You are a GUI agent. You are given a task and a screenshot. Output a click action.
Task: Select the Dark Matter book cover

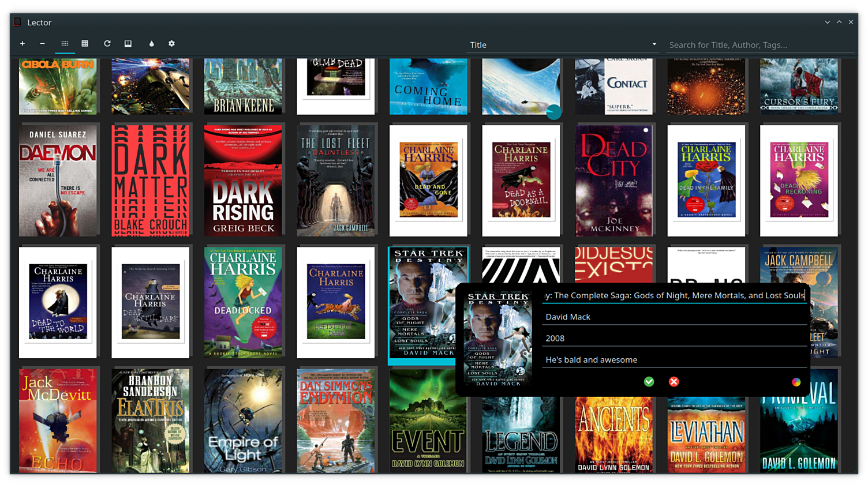[151, 181]
